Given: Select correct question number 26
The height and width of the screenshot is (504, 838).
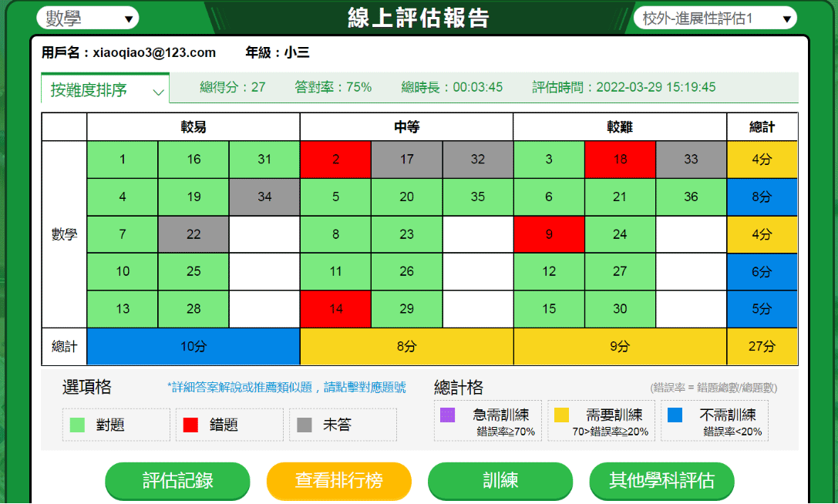Looking at the screenshot, I should click(407, 271).
